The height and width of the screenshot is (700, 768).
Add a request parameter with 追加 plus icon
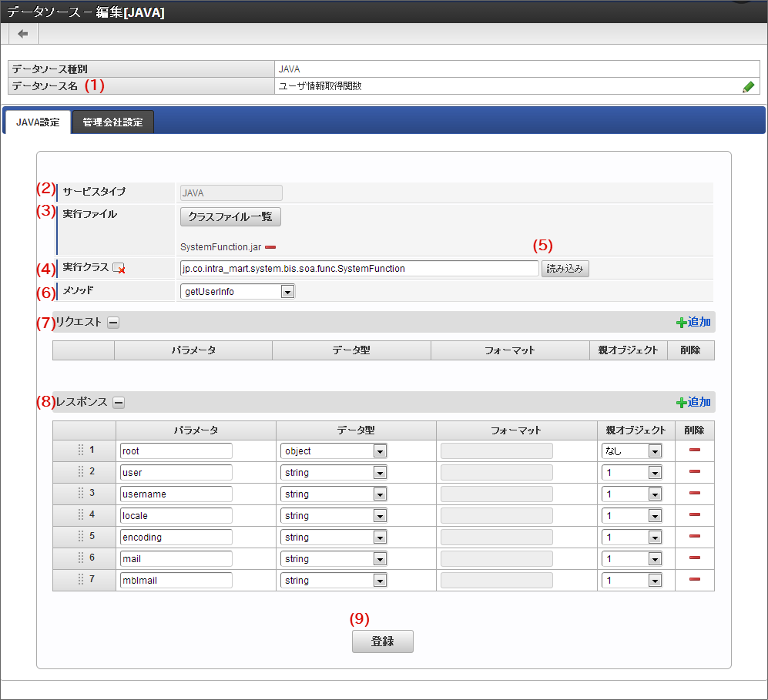tap(693, 322)
